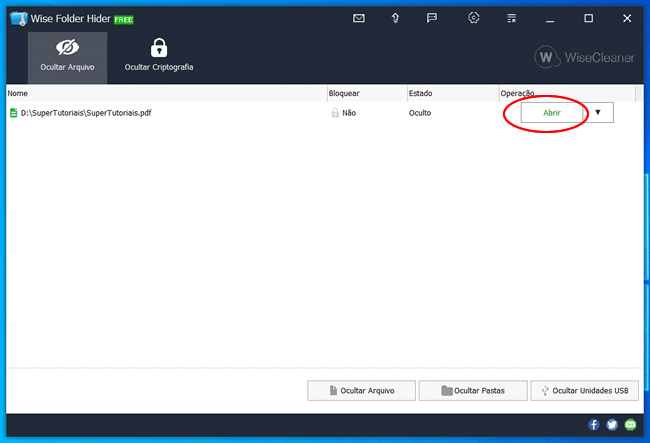
Task: Open the Twitter icon in the footer
Action: click(612, 425)
